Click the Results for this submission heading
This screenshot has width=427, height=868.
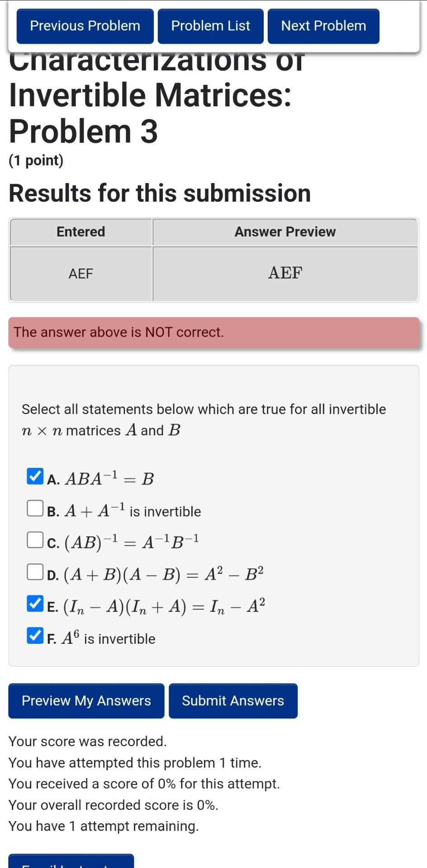coord(160,193)
